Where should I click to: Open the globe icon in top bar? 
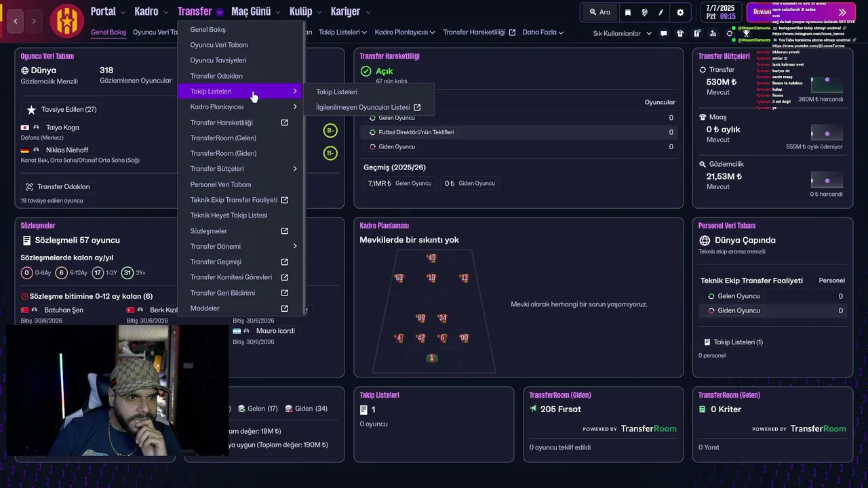(644, 12)
